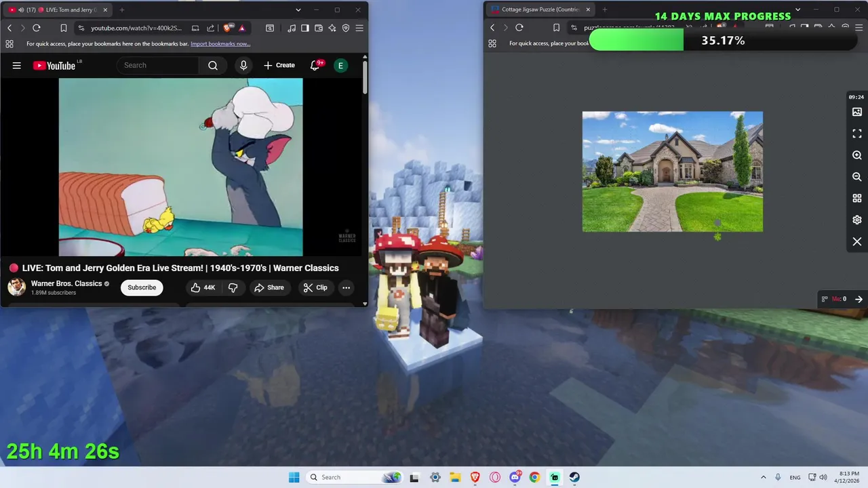Open Warner Bros. Classics channel name
Screen dimensions: 868x488
tap(66, 283)
